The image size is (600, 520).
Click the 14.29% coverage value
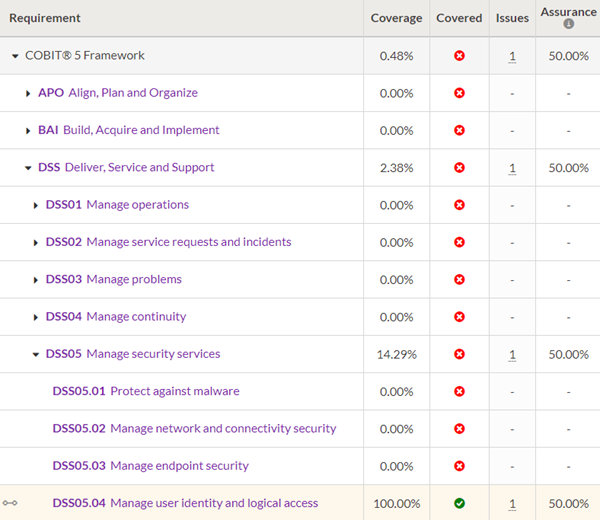tap(396, 355)
